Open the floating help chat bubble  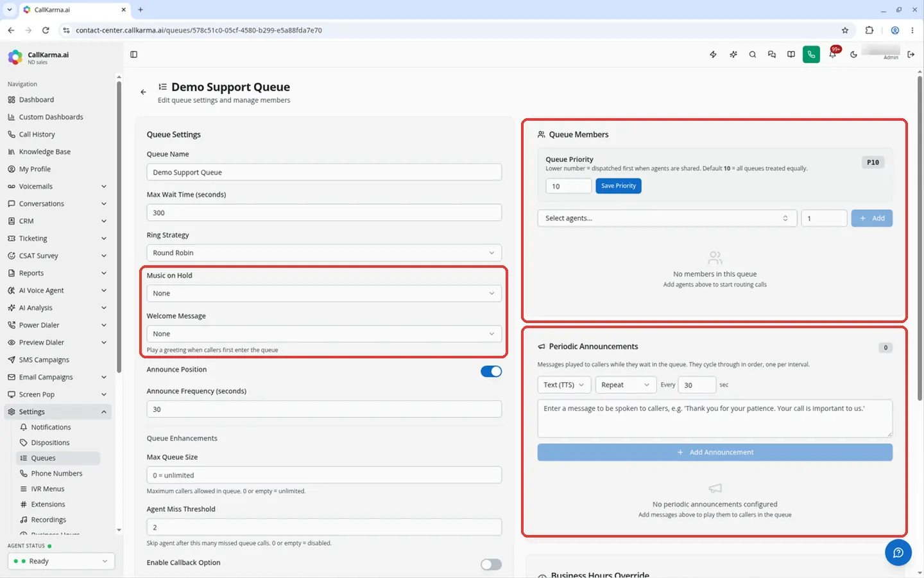click(898, 552)
